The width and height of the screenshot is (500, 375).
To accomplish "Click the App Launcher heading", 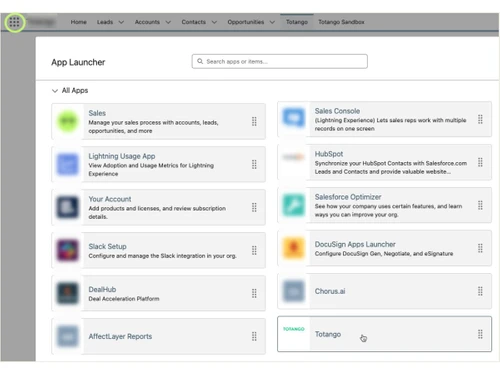I will point(78,62).
